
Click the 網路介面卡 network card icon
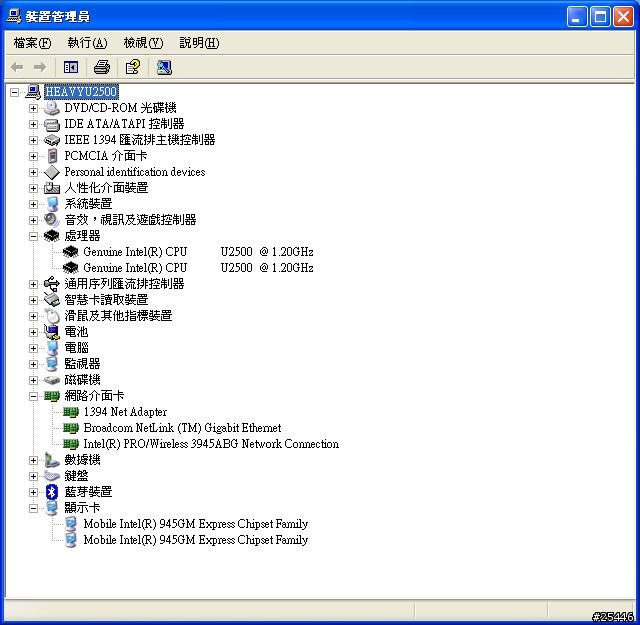click(52, 396)
